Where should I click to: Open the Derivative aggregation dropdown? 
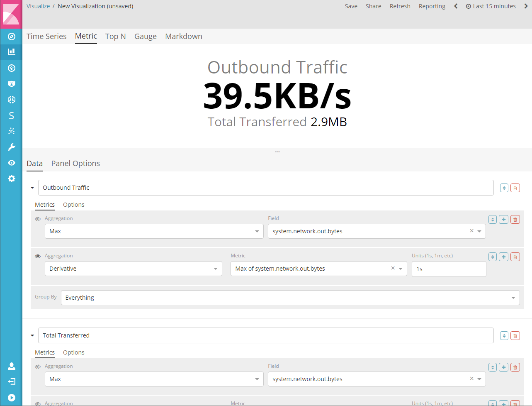coord(133,269)
